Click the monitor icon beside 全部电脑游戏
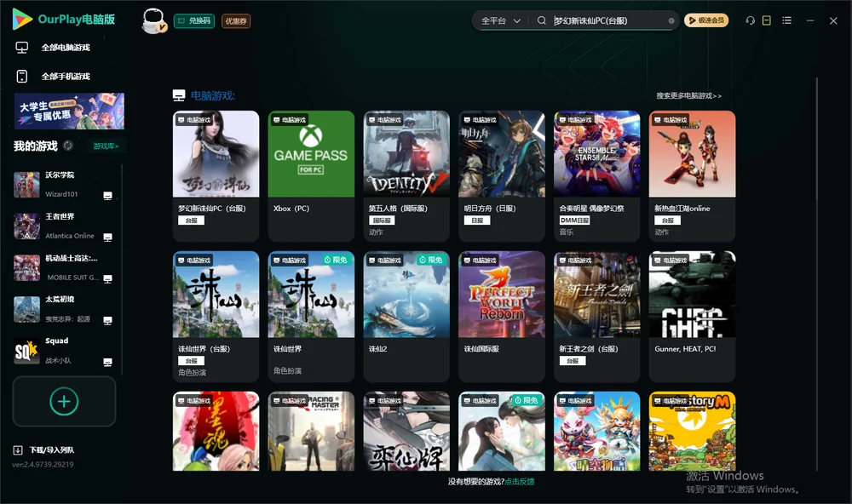 pyautogui.click(x=22, y=48)
